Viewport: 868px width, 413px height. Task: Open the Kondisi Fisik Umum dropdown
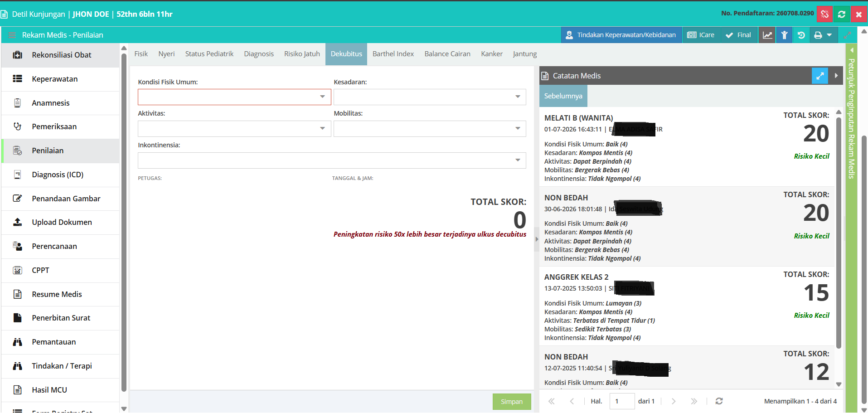coord(234,97)
